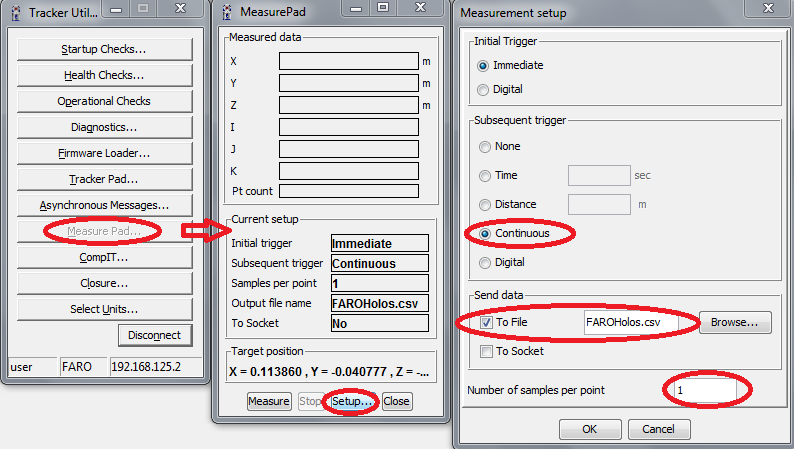Select the Immediate initial trigger option
The height and width of the screenshot is (449, 794).
point(485,65)
